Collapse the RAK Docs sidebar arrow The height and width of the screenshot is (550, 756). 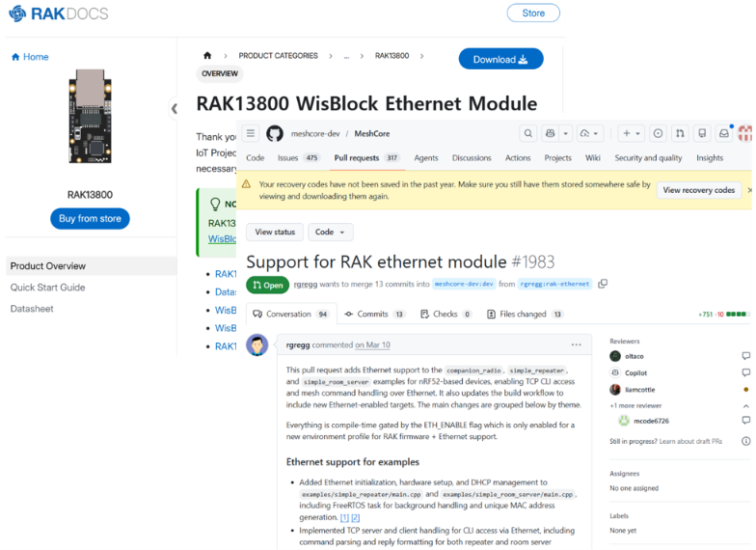pyautogui.click(x=175, y=108)
